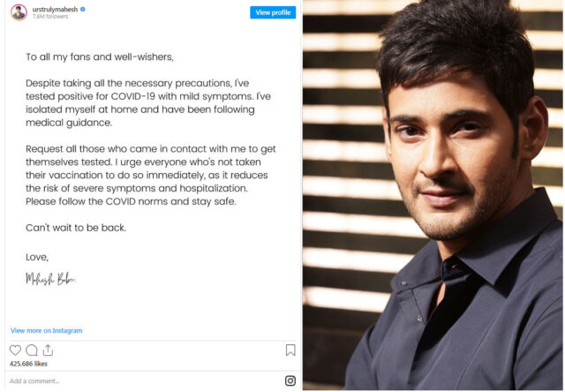Open comments via speech bubble icon
Image resolution: width=565 pixels, height=392 pixels.
tap(32, 350)
